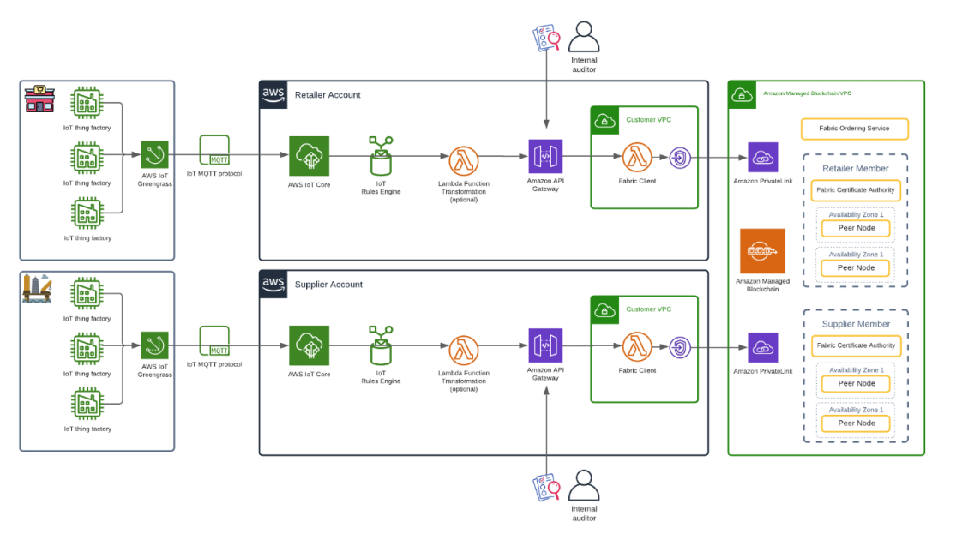Click the IoT Rules Engine icon in the Retailer Account
Viewport: 980px width, 540px height.
[x=381, y=156]
